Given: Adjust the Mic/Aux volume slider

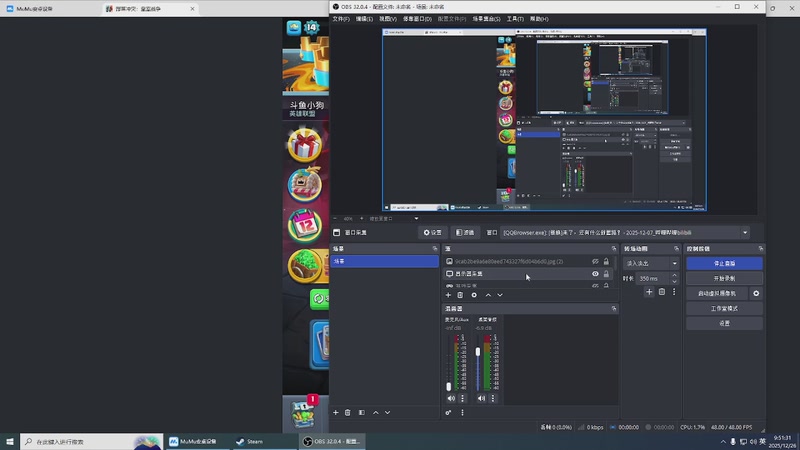Looking at the screenshot, I should point(448,386).
